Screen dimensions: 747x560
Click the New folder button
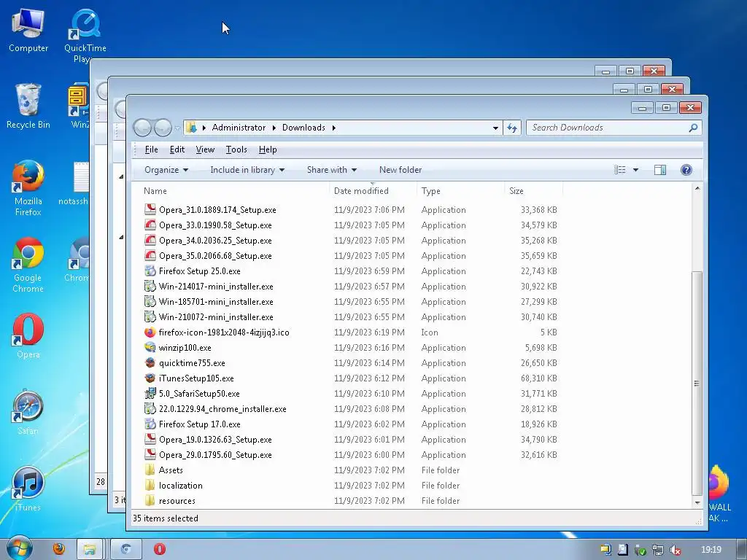(400, 170)
